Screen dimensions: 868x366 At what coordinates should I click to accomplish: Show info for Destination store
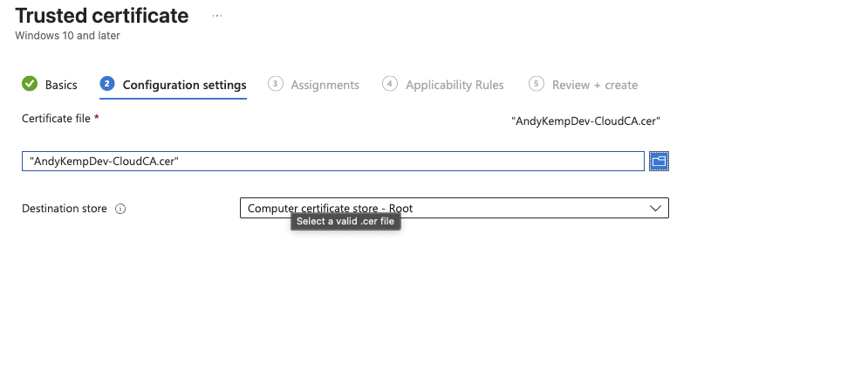coord(120,209)
